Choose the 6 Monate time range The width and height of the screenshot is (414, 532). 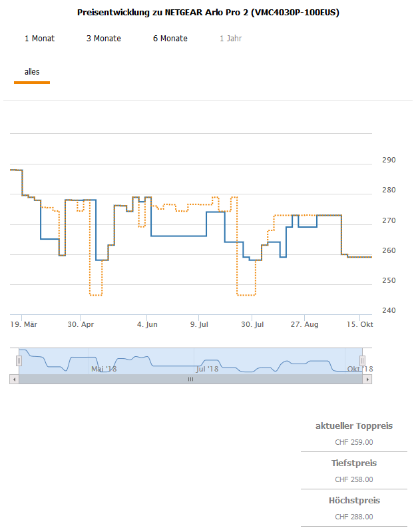point(170,39)
